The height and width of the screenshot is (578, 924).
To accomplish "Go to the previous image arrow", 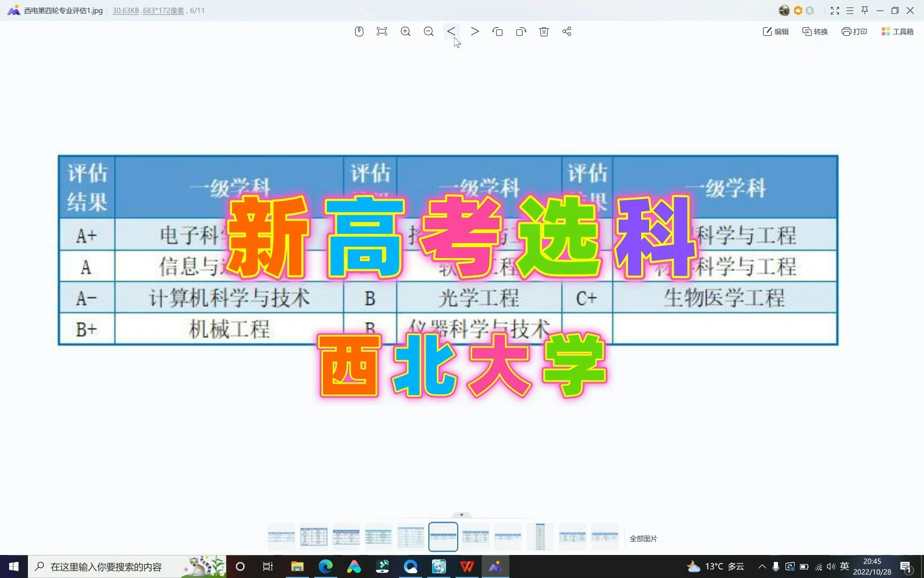I will point(451,32).
